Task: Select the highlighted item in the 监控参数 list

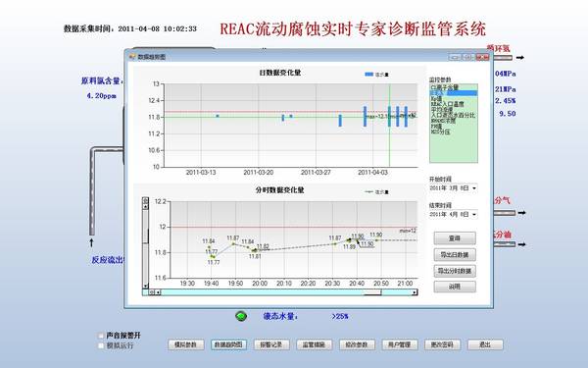Action: [x=454, y=93]
